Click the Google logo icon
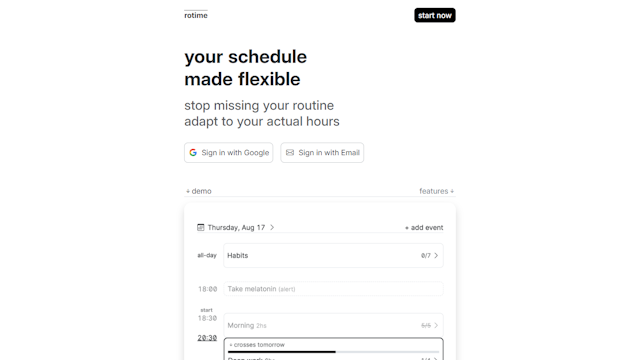Viewport: 640px width, 360px height. click(x=193, y=153)
